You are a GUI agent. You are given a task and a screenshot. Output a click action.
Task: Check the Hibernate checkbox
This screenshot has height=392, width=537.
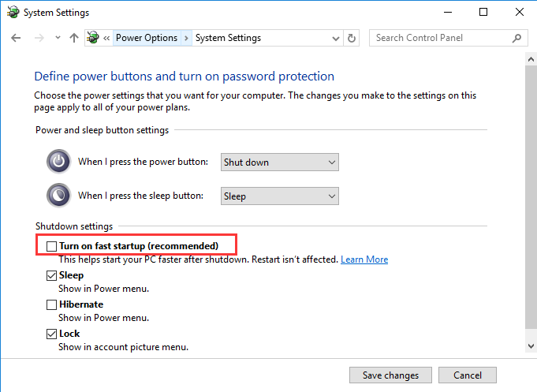[52, 304]
